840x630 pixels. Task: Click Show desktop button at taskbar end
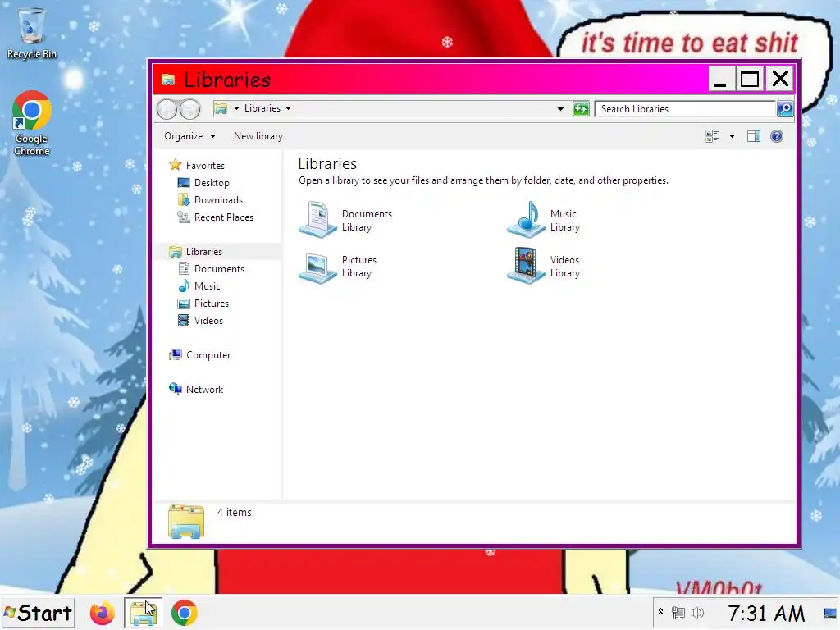(x=830, y=613)
